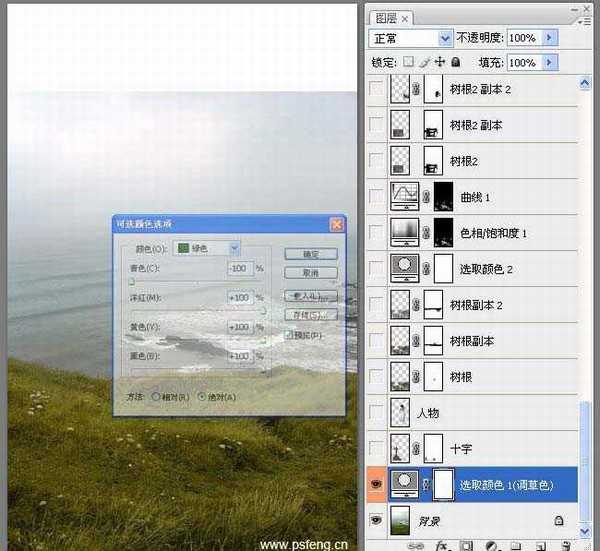The width and height of the screenshot is (600, 551).
Task: Click the mask link icon of 树根
Action: coord(416,377)
